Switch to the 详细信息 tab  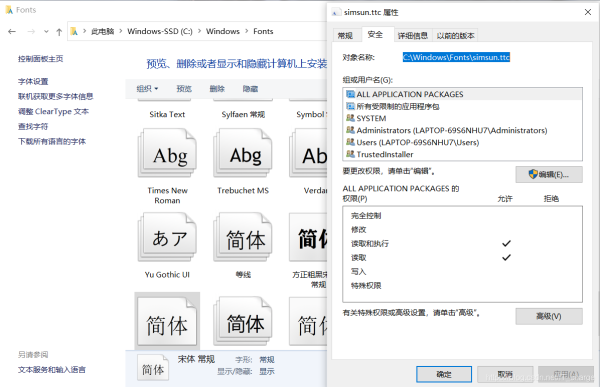pos(412,36)
